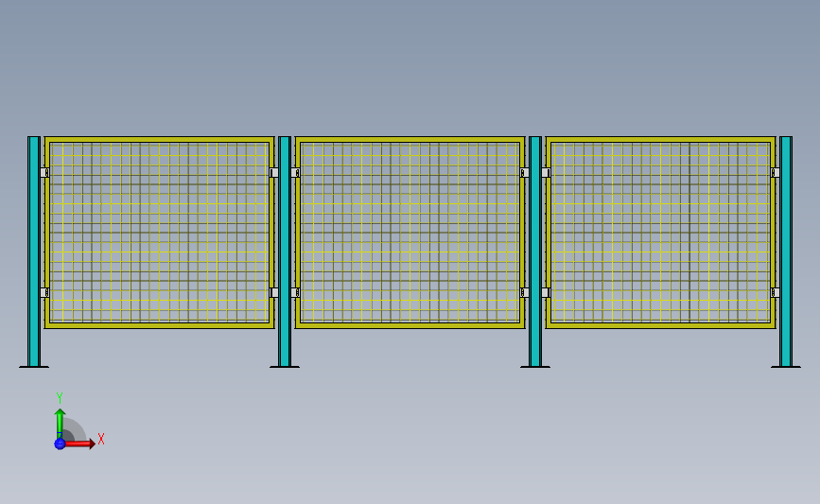Screen dimensions: 820x504
Task: Pick the upper bracket on the rightmost post
Action: coord(775,172)
